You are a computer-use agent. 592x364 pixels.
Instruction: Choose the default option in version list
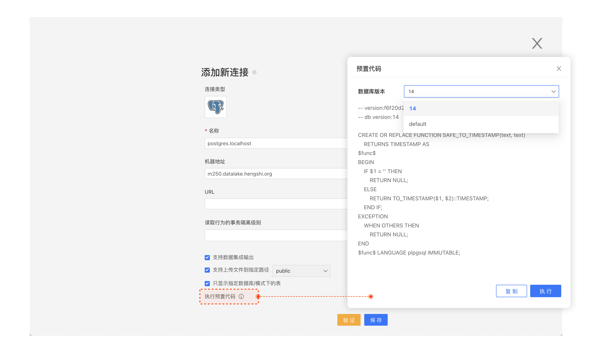(x=481, y=124)
